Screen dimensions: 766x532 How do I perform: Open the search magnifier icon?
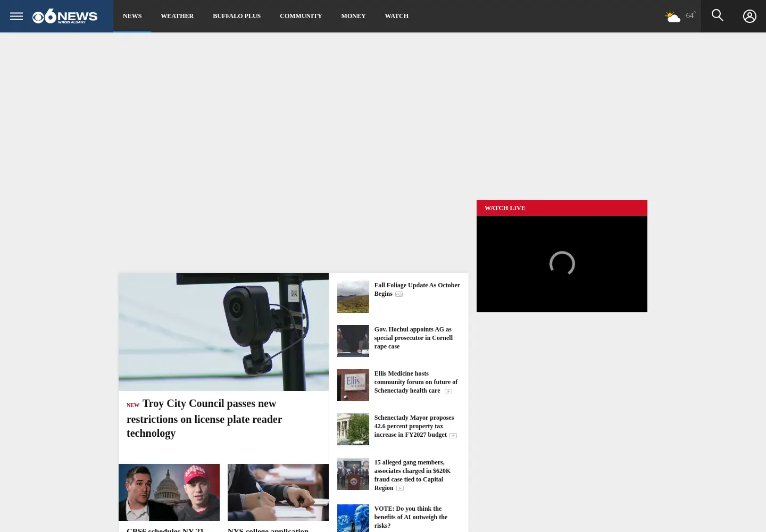[718, 15]
